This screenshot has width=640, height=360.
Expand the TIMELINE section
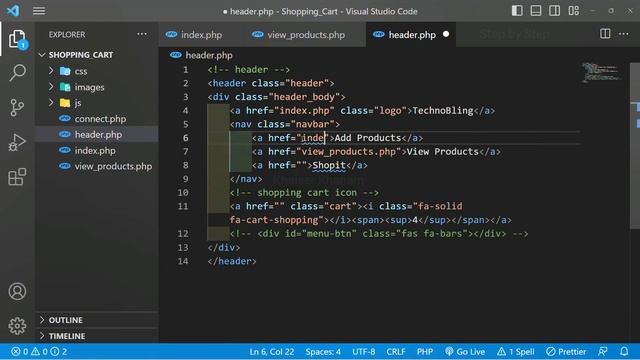pyautogui.click(x=67, y=336)
